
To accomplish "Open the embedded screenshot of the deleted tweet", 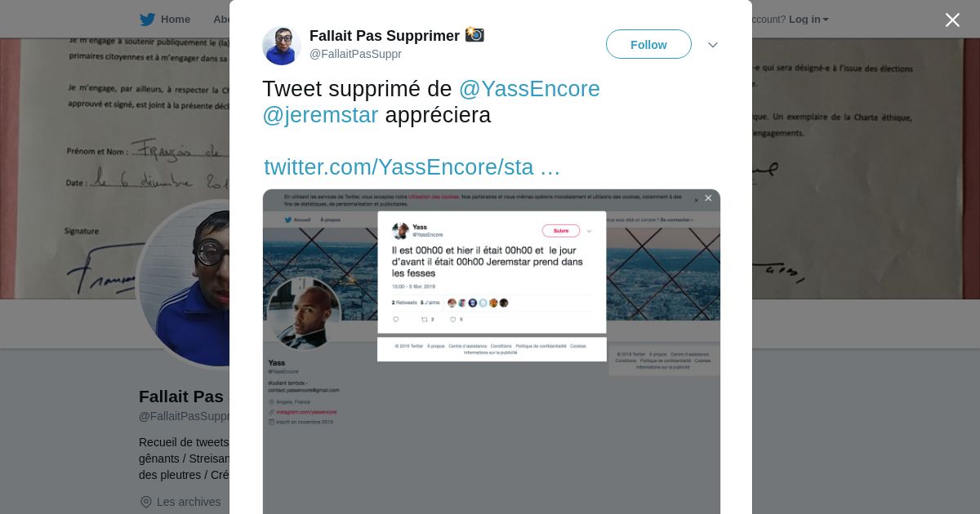I will 492,352.
